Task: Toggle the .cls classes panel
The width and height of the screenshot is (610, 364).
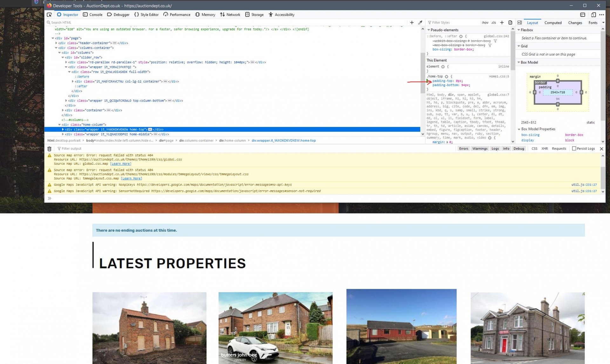Action: 493,23
